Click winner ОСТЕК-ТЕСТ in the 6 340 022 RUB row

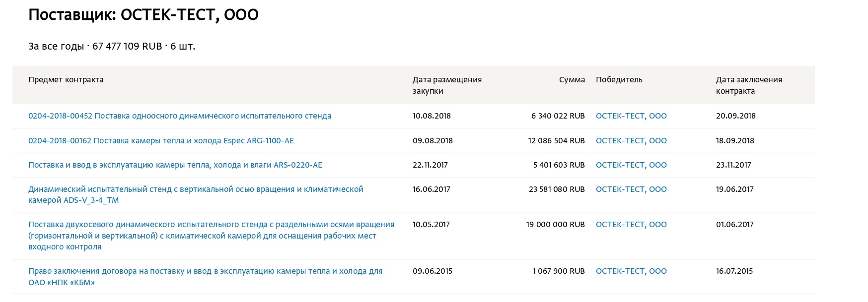click(x=631, y=116)
